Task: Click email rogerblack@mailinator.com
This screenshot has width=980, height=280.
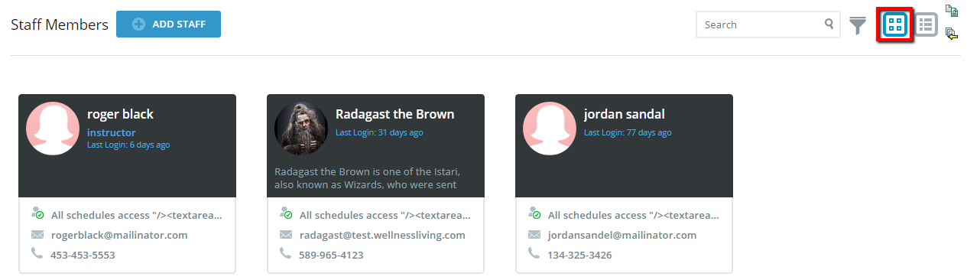Action: [x=119, y=235]
